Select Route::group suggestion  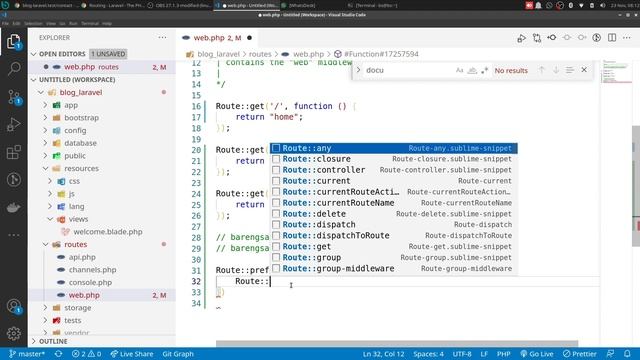tap(393, 258)
